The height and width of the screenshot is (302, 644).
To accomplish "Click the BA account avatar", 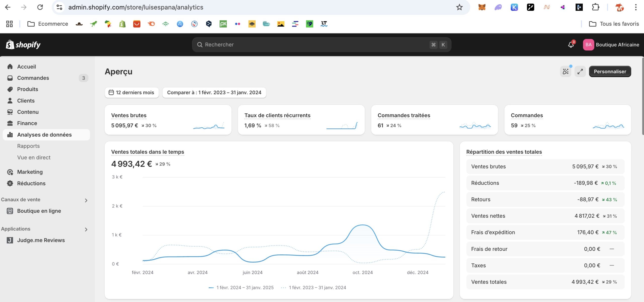I will pos(588,45).
